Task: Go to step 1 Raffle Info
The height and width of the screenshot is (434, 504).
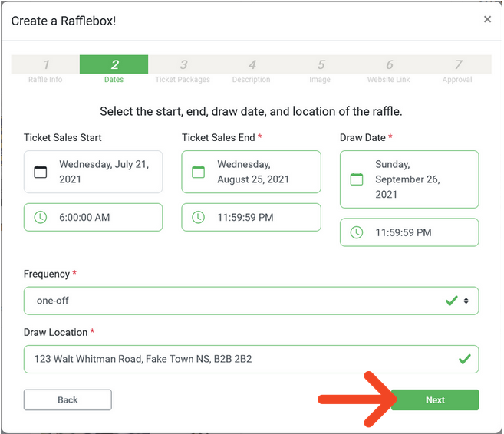Action: [x=45, y=70]
